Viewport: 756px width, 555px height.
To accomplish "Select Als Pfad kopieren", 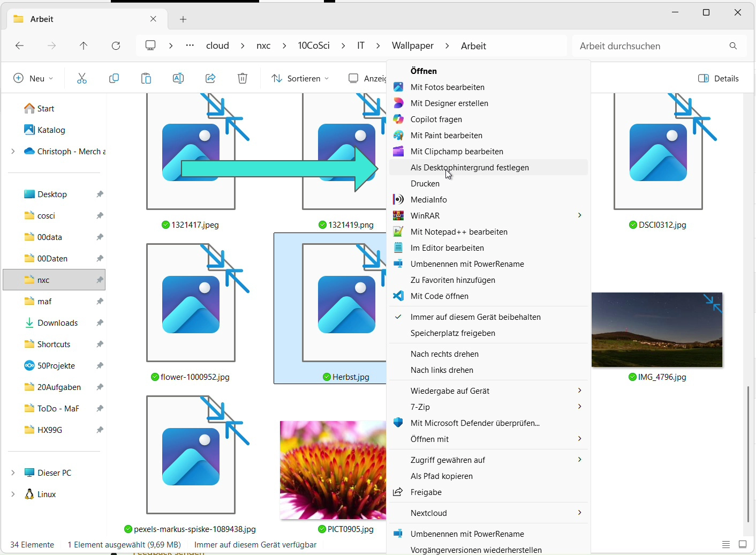I will click(x=488, y=476).
